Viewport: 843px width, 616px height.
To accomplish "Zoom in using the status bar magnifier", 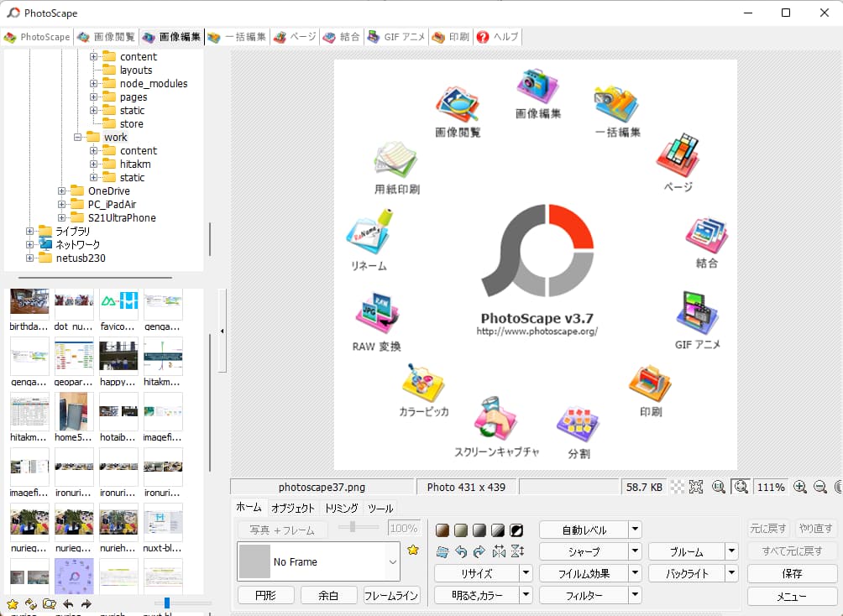I will [799, 487].
